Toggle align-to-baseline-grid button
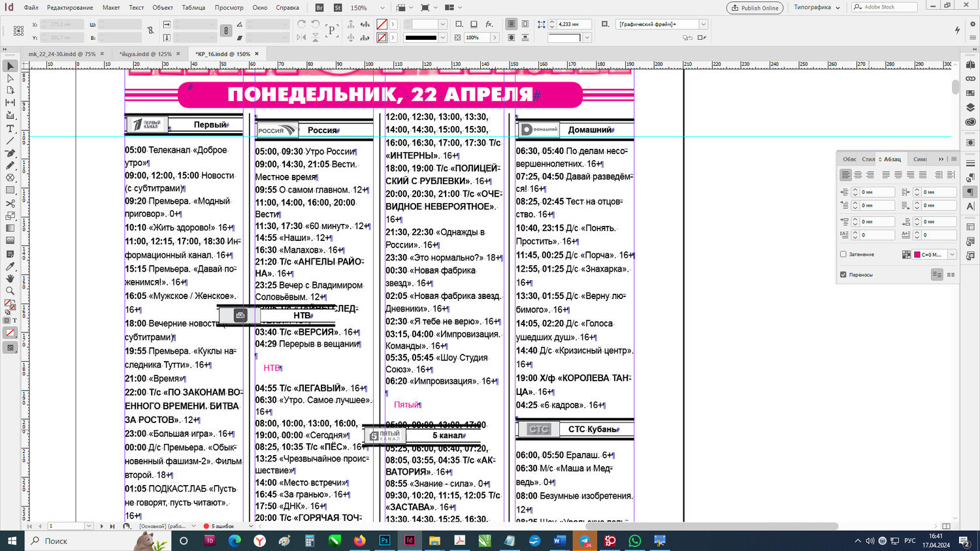 [951, 275]
